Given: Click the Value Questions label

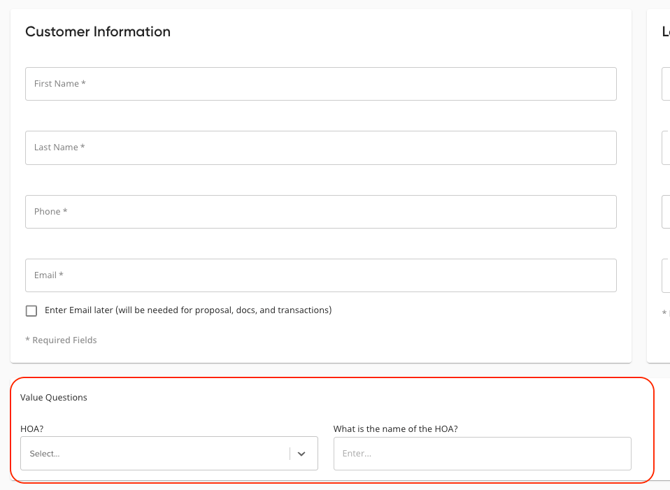Looking at the screenshot, I should (x=53, y=397).
